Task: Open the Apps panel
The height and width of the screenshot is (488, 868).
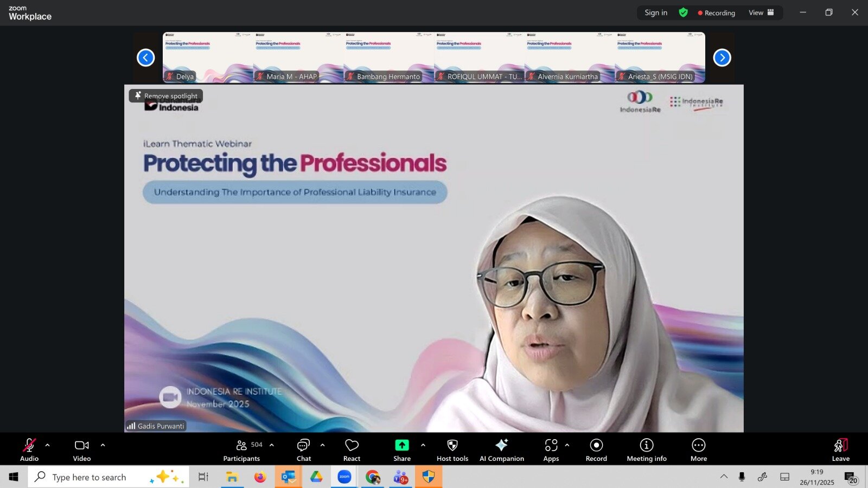Action: (551, 450)
